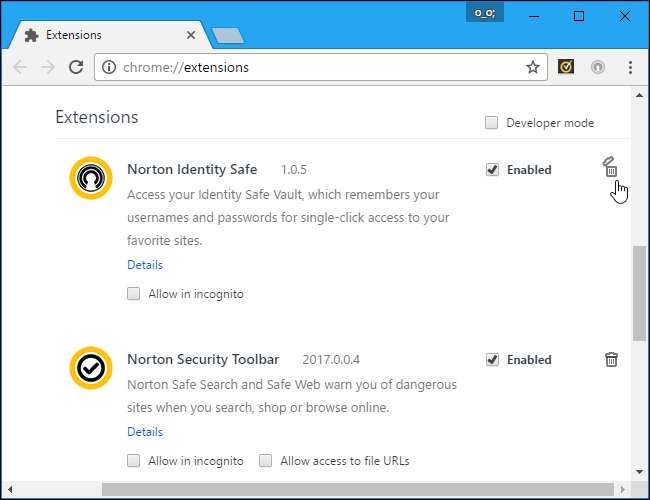Enable Developer mode checkbox

tap(491, 123)
